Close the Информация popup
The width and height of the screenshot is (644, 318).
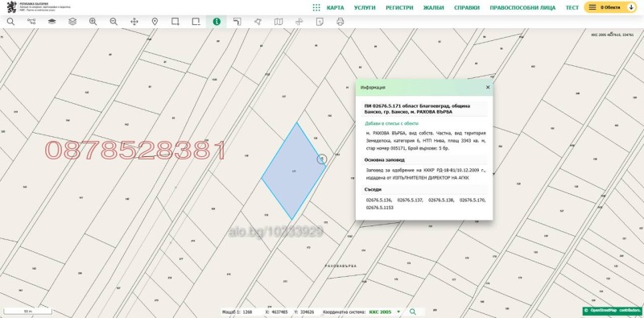click(488, 87)
